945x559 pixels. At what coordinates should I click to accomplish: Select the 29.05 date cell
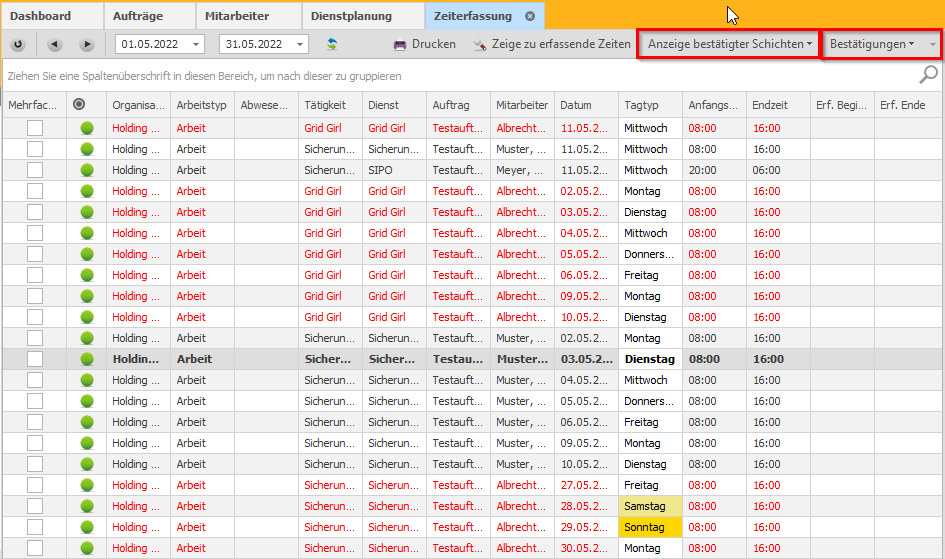click(x=586, y=527)
